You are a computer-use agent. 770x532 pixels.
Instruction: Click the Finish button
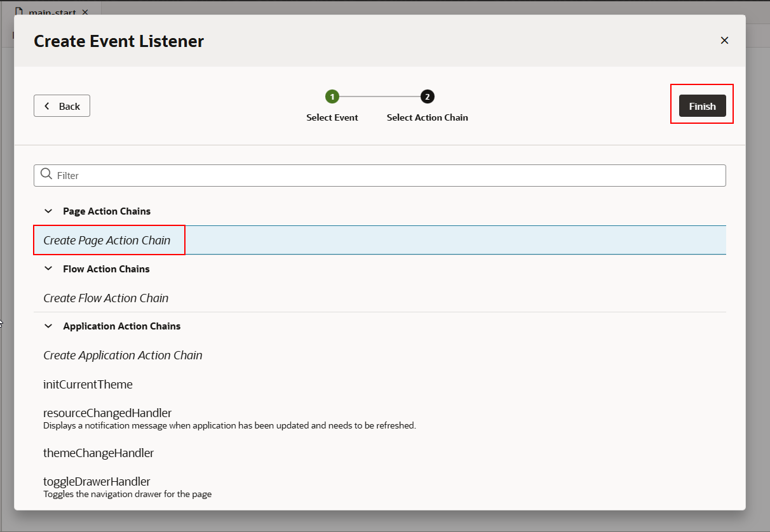tap(702, 106)
